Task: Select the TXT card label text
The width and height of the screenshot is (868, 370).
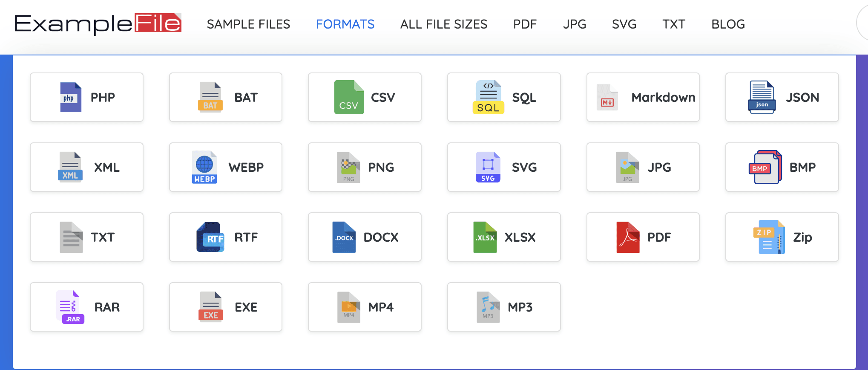Action: pos(103,237)
